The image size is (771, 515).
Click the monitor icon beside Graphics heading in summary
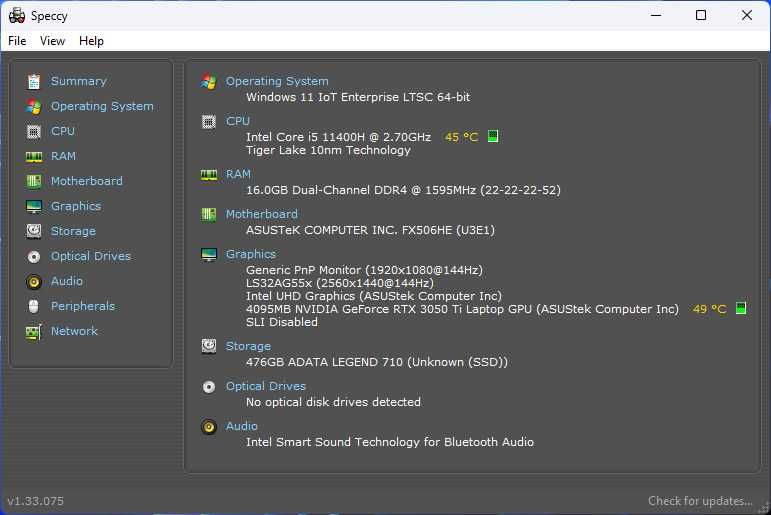pyautogui.click(x=209, y=255)
